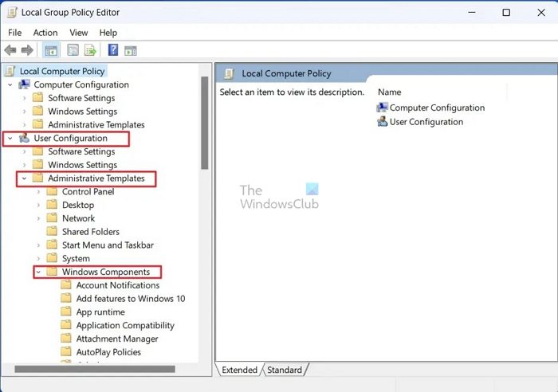Collapse Windows Components node chevron

click(38, 272)
